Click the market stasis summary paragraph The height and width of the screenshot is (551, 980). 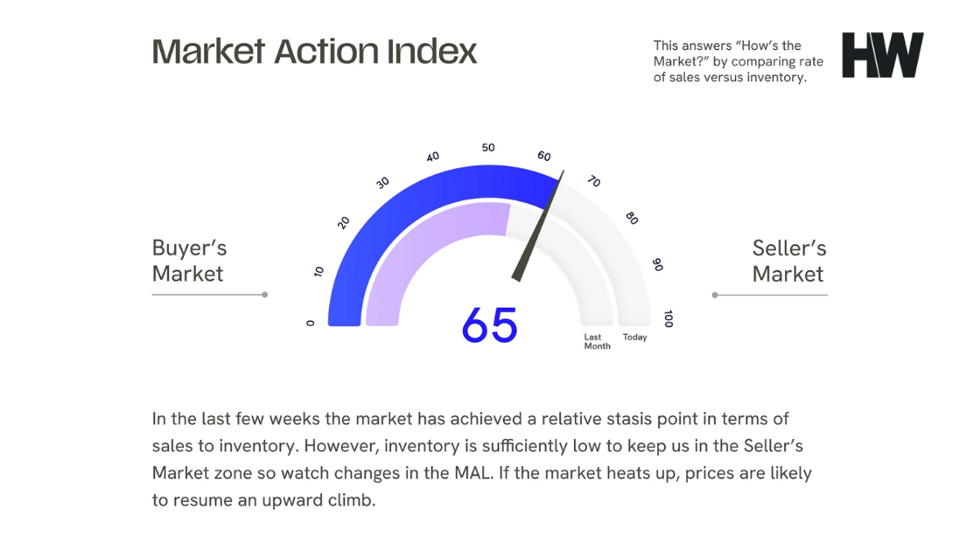[481, 459]
